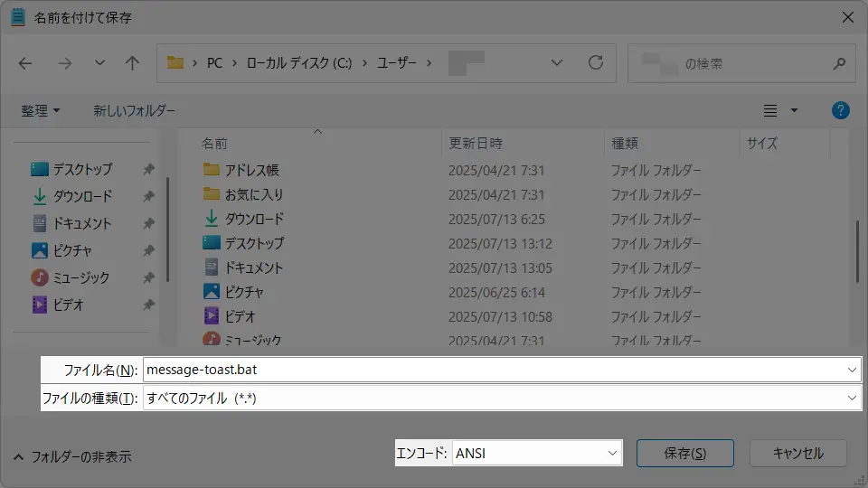Click the 保存(S) button

[685, 453]
